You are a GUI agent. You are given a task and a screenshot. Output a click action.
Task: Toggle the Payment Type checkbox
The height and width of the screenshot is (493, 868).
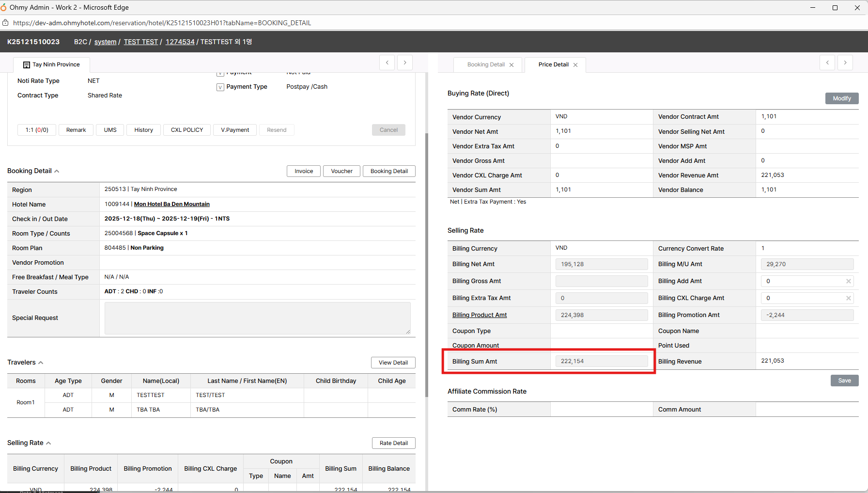point(220,87)
